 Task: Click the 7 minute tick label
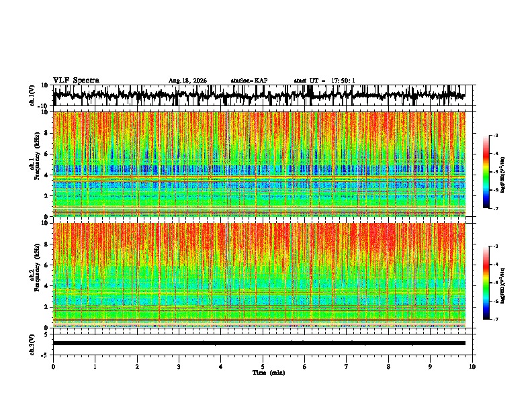[x=346, y=367]
